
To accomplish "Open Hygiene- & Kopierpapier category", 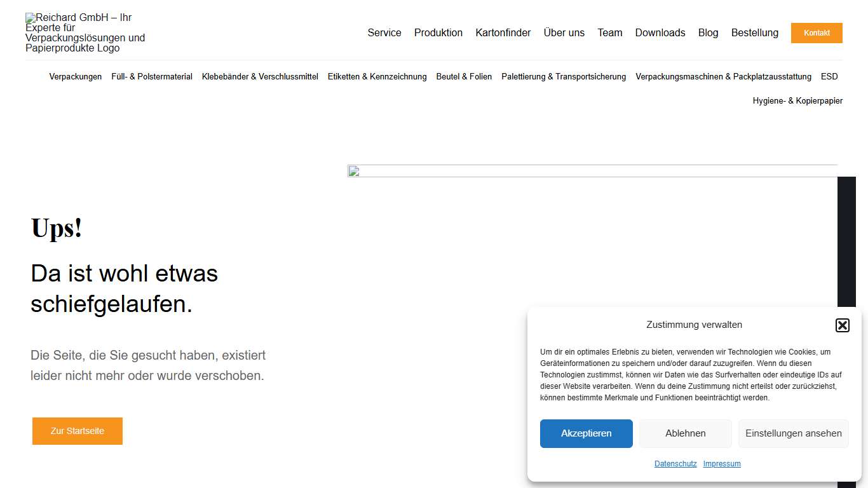I will [x=797, y=100].
